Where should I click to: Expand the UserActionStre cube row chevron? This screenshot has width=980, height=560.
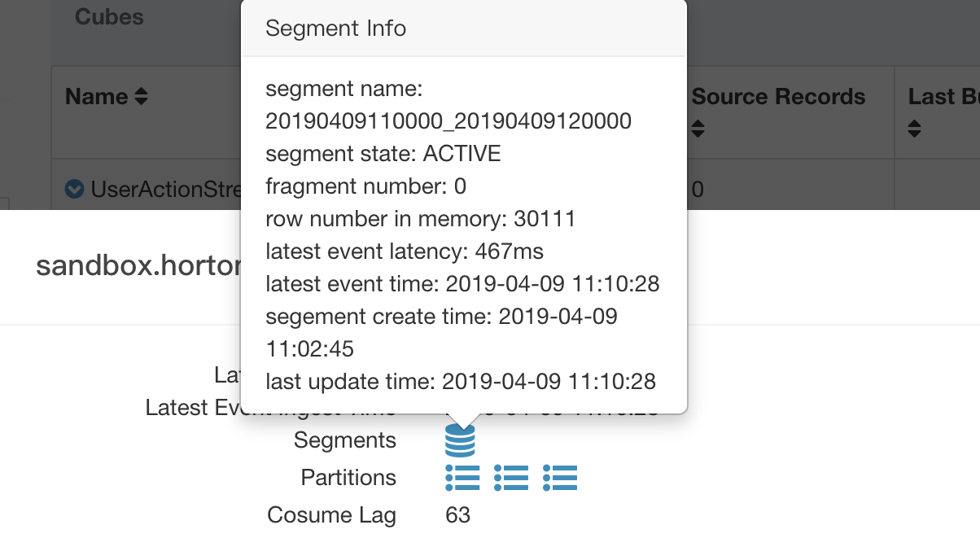coord(74,190)
